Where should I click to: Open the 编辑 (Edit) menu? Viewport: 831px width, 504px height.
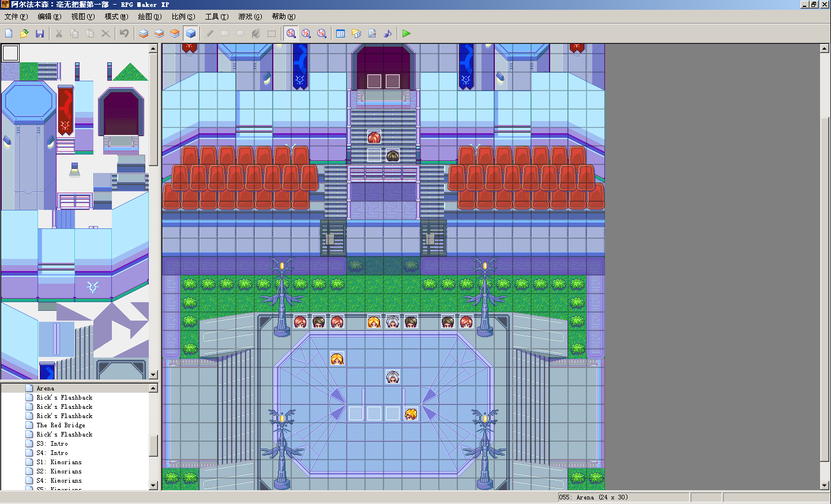tap(49, 17)
